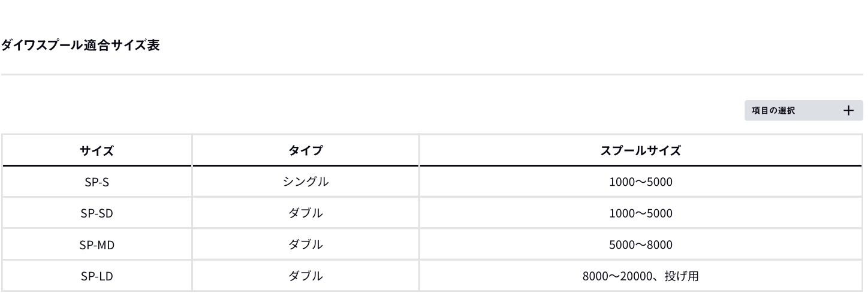This screenshot has height=302, width=868.
Task: Click the タイプ column header
Action: click(305, 150)
